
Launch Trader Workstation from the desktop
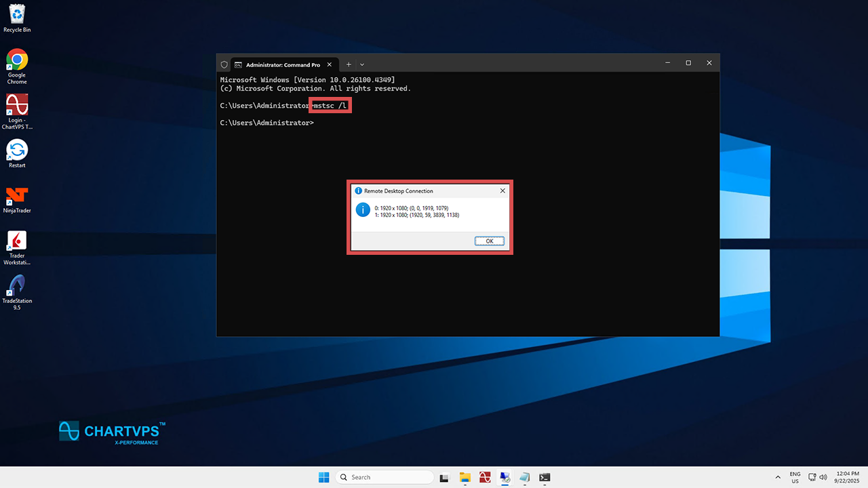(17, 245)
